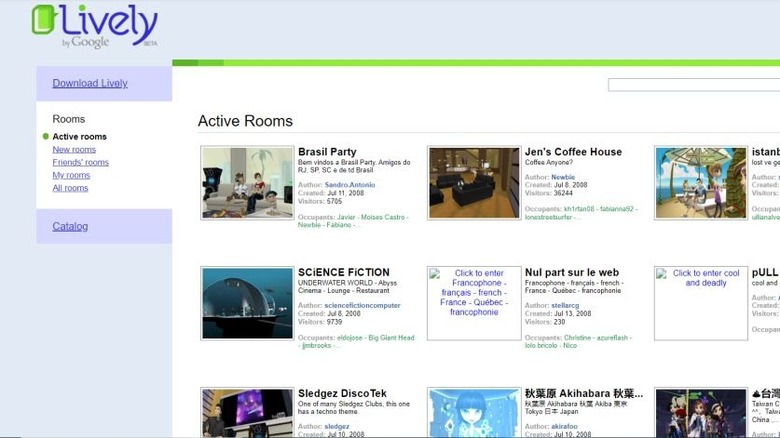Click author link Sandro.Antonio
The image size is (780, 438).
point(349,185)
